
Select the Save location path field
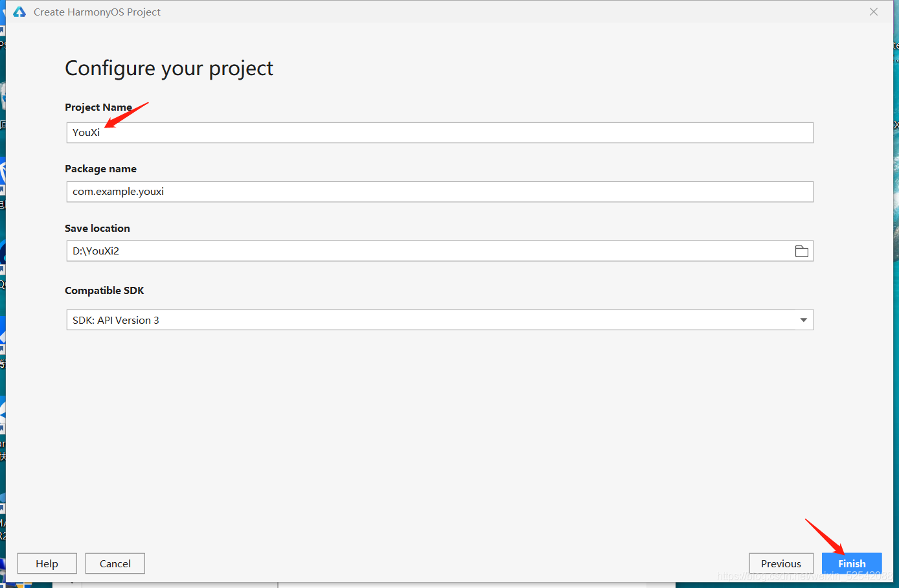(427, 251)
